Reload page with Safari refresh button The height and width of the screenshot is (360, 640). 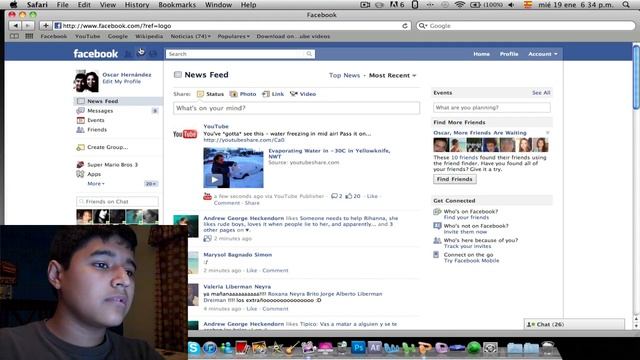coord(404,26)
